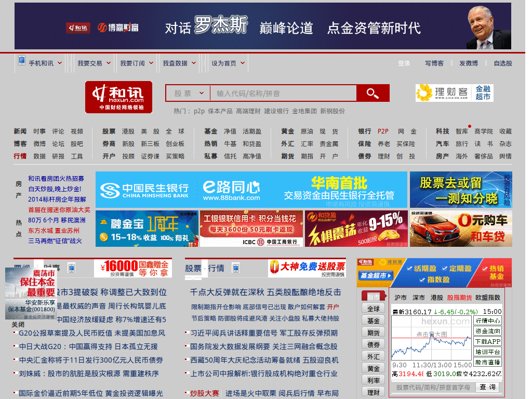This screenshot has height=399, width=532.
Task: Select the 外汇 market side tab
Action: [373, 356]
